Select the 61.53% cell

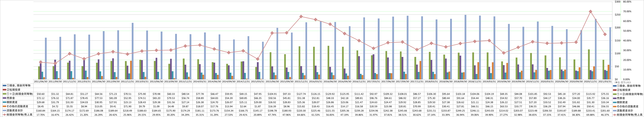[316, 115]
